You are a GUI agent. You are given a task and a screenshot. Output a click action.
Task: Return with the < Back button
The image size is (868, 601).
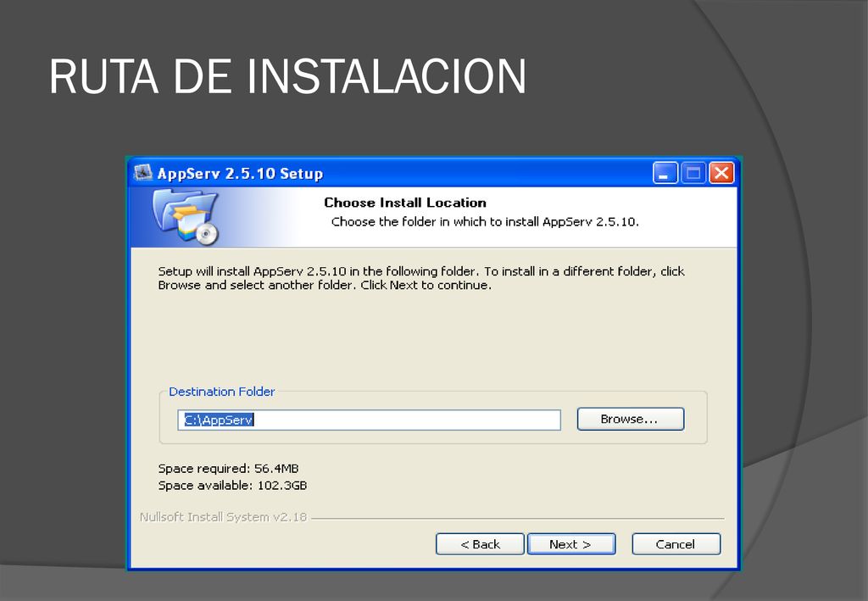[480, 544]
